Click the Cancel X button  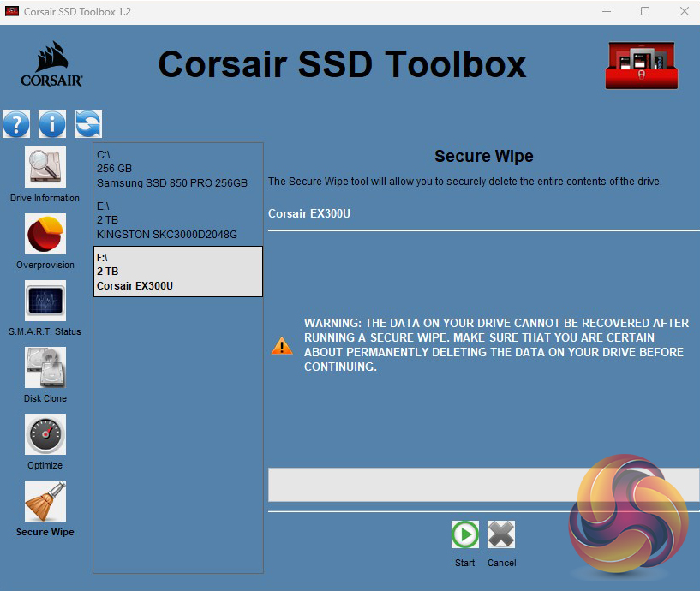(501, 535)
